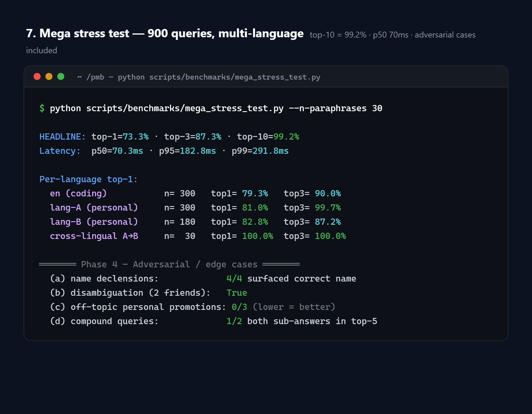Screen dimensions: 532x414
Task: Click the yellow minimize dot in terminal header
Action: (x=49, y=77)
